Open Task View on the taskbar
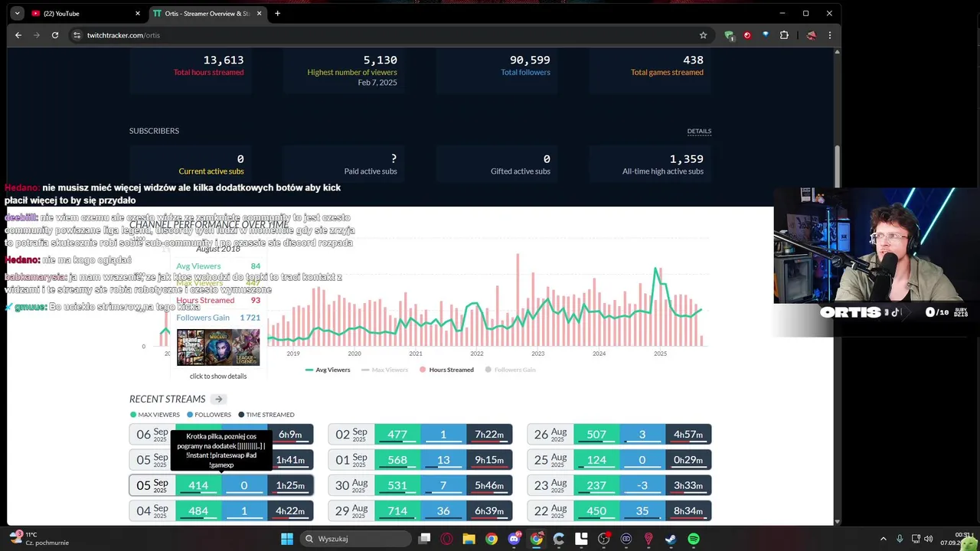 [x=425, y=539]
